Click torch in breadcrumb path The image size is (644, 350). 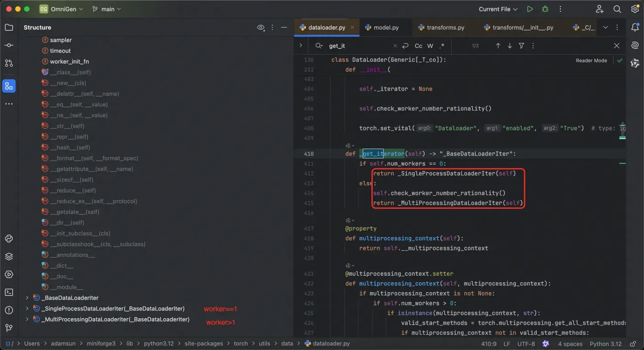click(241, 344)
